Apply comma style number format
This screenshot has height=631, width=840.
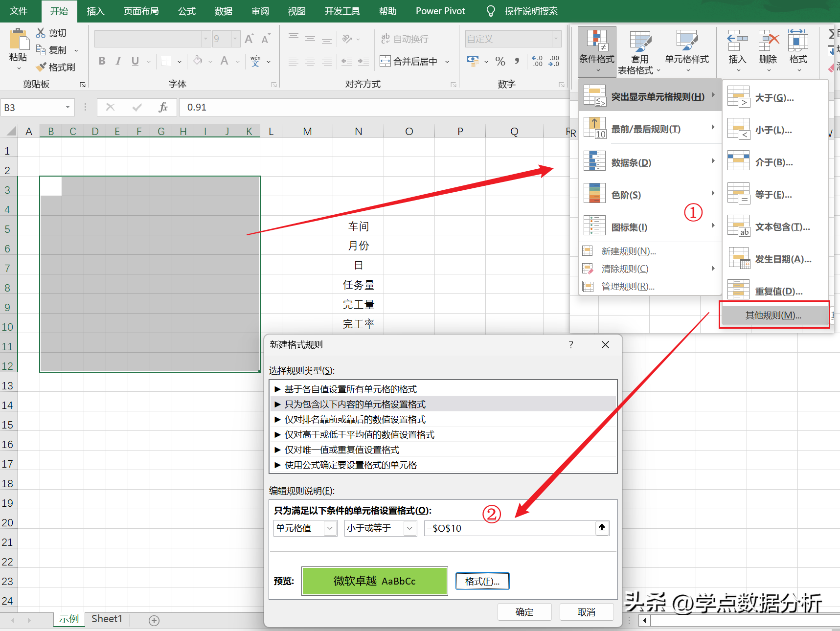click(x=517, y=61)
